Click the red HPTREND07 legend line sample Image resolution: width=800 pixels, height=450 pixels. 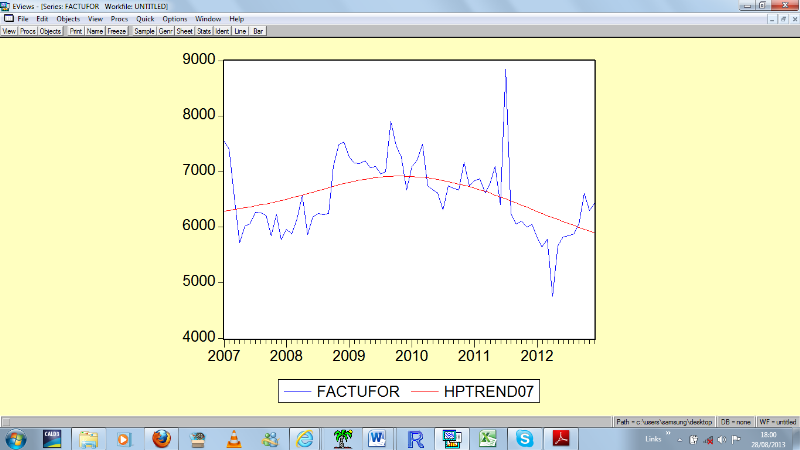[x=424, y=391]
